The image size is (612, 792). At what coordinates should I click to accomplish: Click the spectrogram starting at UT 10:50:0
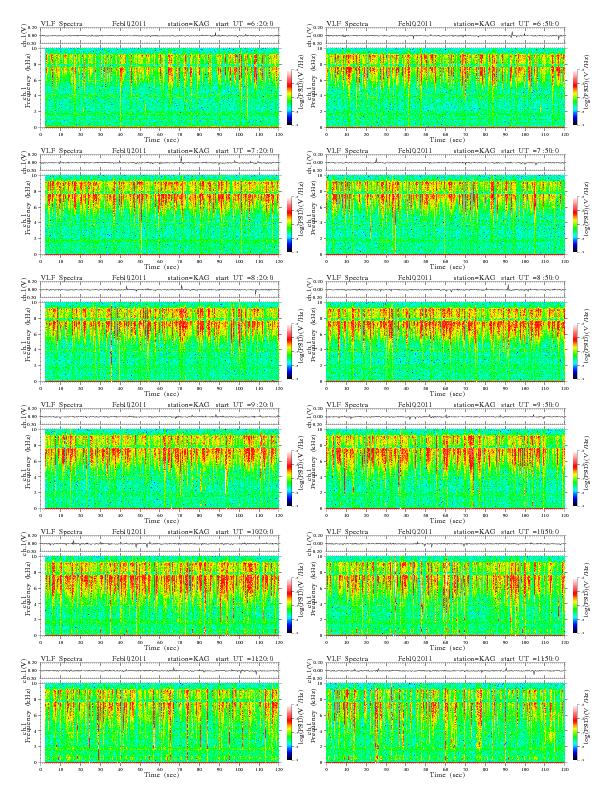[445, 596]
